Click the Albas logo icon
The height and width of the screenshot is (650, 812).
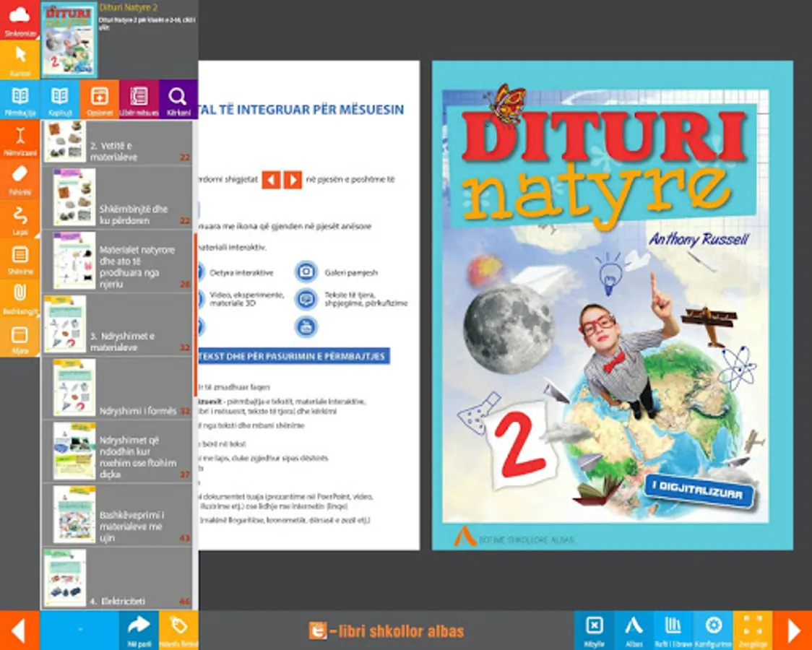(x=634, y=630)
